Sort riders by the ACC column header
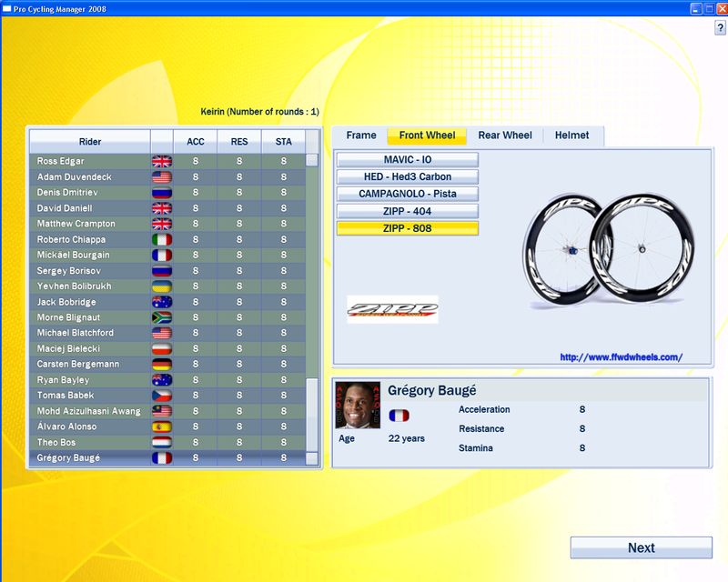728x582 pixels. tap(196, 142)
